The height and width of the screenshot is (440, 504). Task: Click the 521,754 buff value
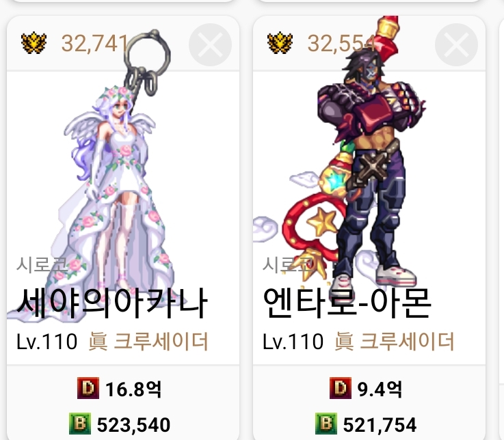coord(380,424)
